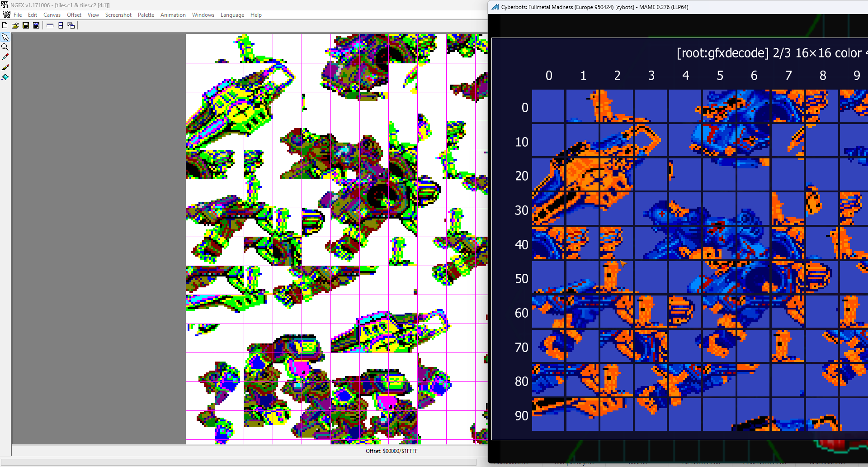The height and width of the screenshot is (467, 868).
Task: Open the Canvas menu
Action: (x=52, y=15)
